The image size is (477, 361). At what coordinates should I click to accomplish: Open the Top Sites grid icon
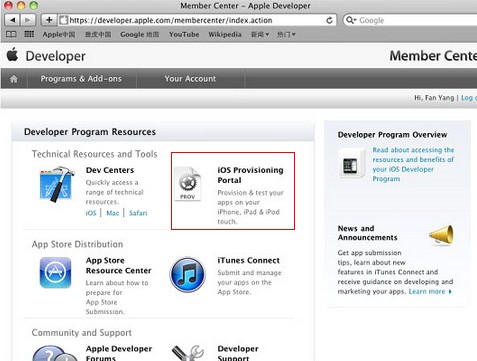[29, 34]
